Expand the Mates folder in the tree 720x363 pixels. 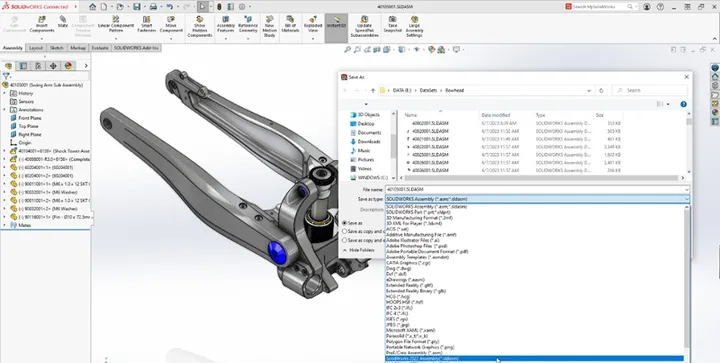pyautogui.click(x=4, y=225)
